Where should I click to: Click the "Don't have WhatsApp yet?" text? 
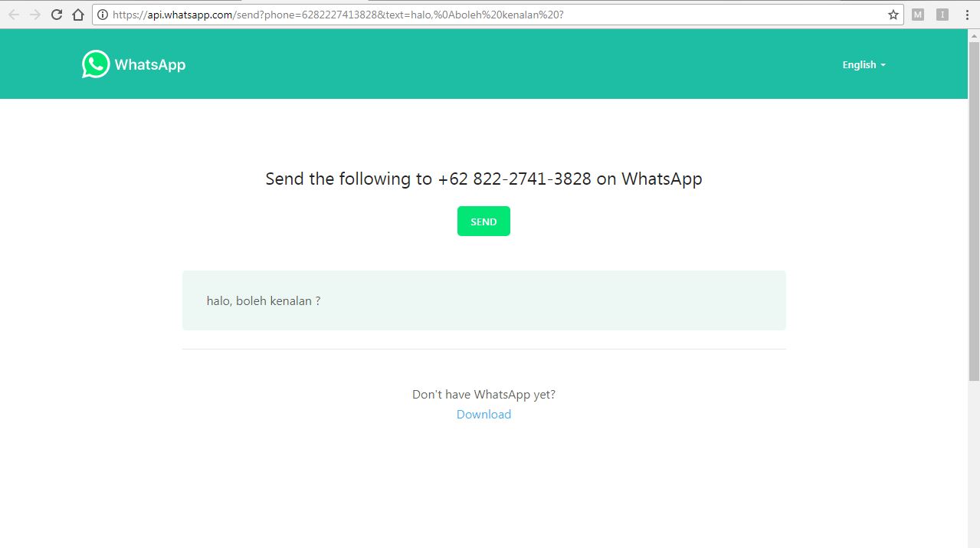tap(483, 395)
